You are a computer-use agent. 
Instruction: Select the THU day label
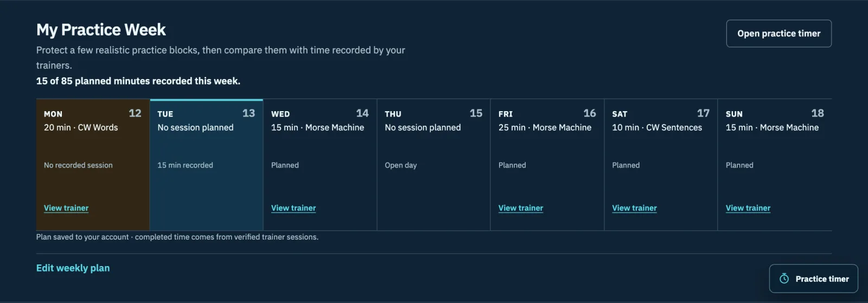pyautogui.click(x=393, y=114)
